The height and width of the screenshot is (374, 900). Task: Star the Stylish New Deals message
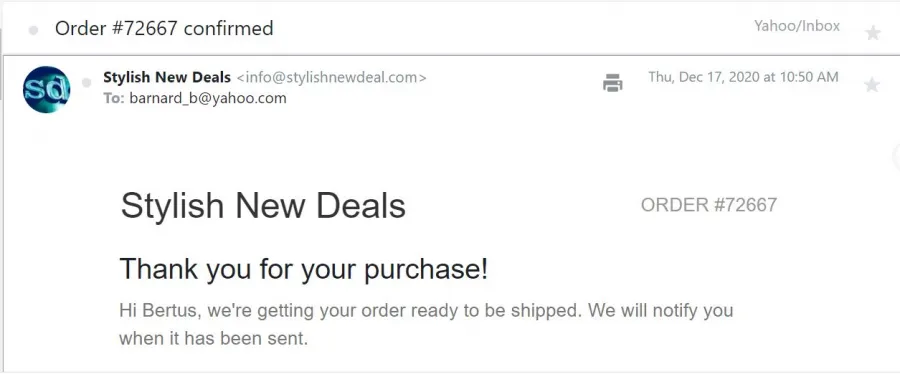(x=872, y=85)
